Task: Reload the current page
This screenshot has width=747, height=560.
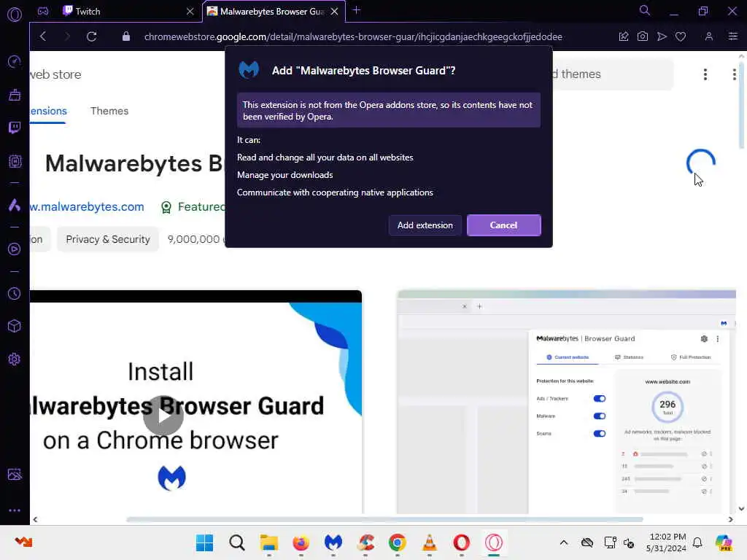Action: point(92,36)
